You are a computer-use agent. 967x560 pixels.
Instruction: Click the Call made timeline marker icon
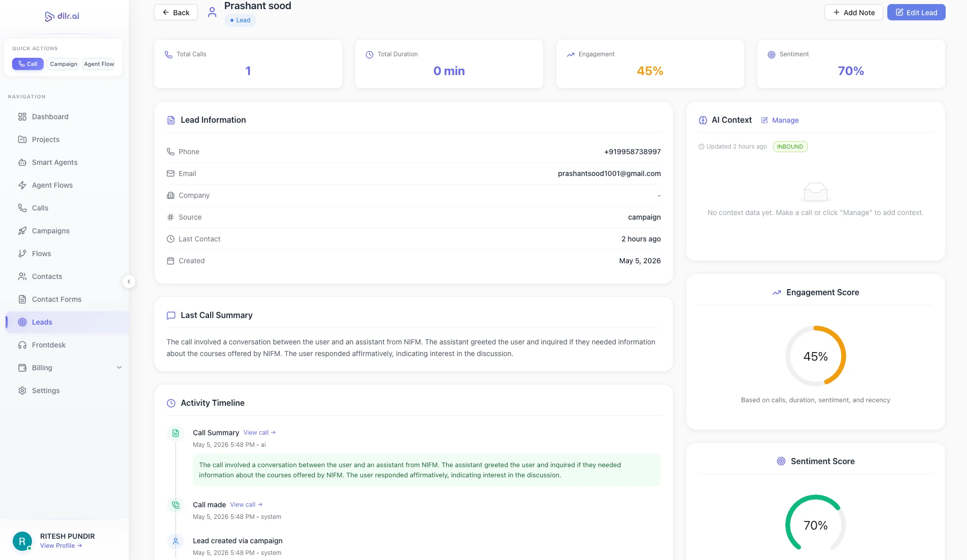176,505
